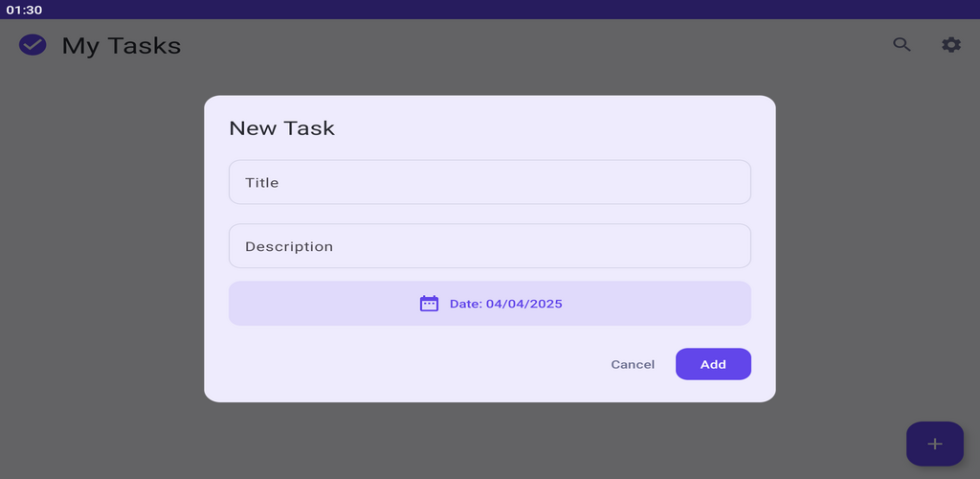Click the dimmed area below the dialog
980x479 pixels.
489,441
